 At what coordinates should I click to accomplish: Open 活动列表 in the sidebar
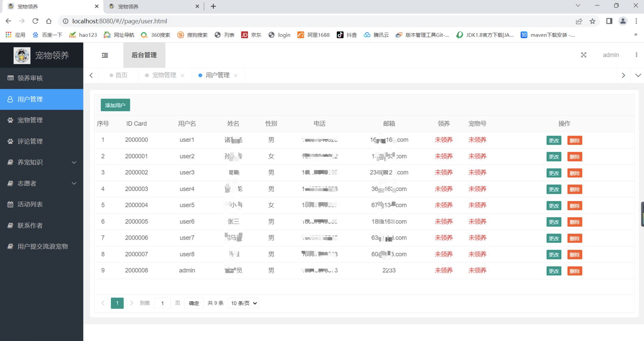42,204
